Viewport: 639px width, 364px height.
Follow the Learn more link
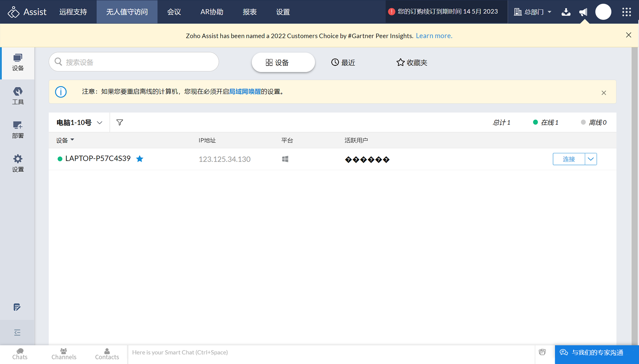point(434,36)
